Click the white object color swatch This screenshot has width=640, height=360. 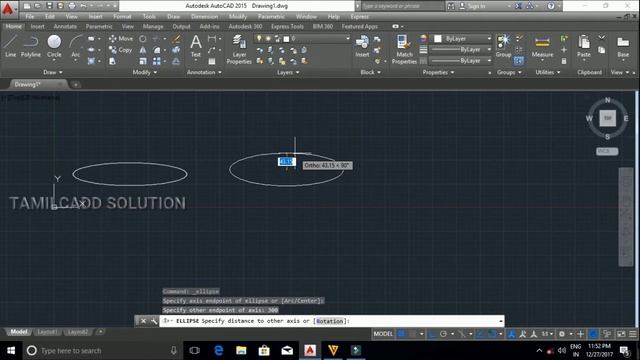coord(438,38)
